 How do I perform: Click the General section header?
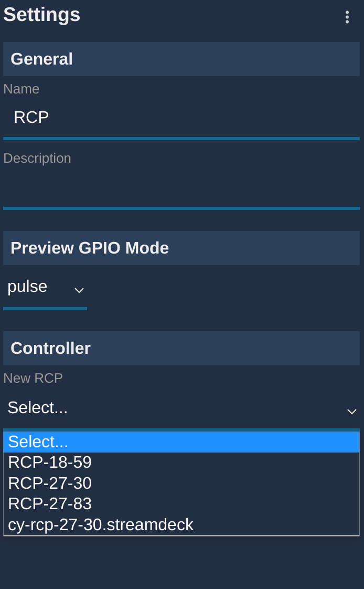coord(181,59)
